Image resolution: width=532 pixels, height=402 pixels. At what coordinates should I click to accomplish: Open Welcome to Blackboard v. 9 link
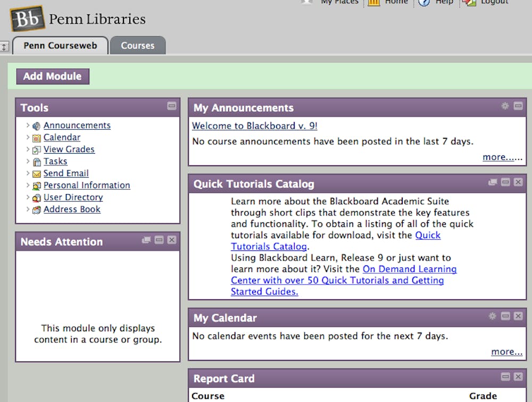[x=254, y=126]
